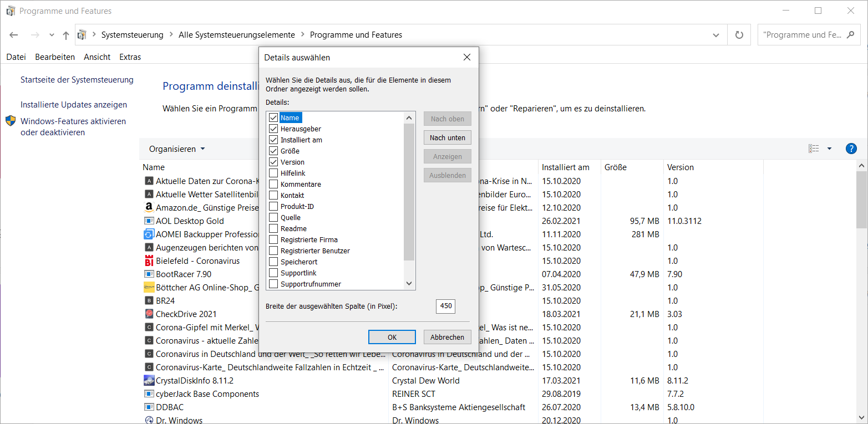The image size is (868, 424).
Task: Enable the Kommentare checkbox
Action: [273, 185]
